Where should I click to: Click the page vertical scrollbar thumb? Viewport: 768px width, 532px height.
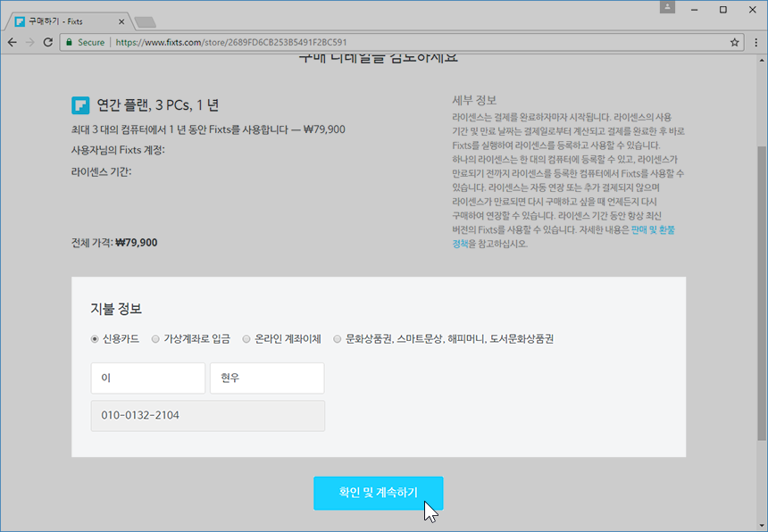(761, 293)
